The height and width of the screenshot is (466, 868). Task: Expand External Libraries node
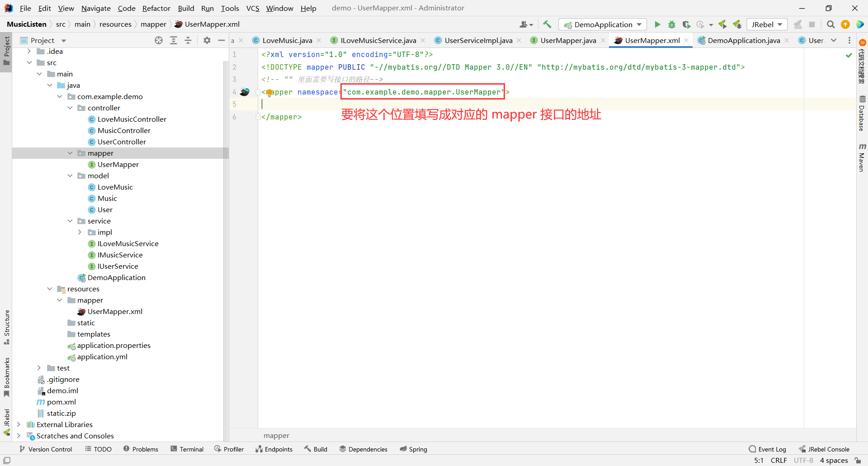[19, 424]
